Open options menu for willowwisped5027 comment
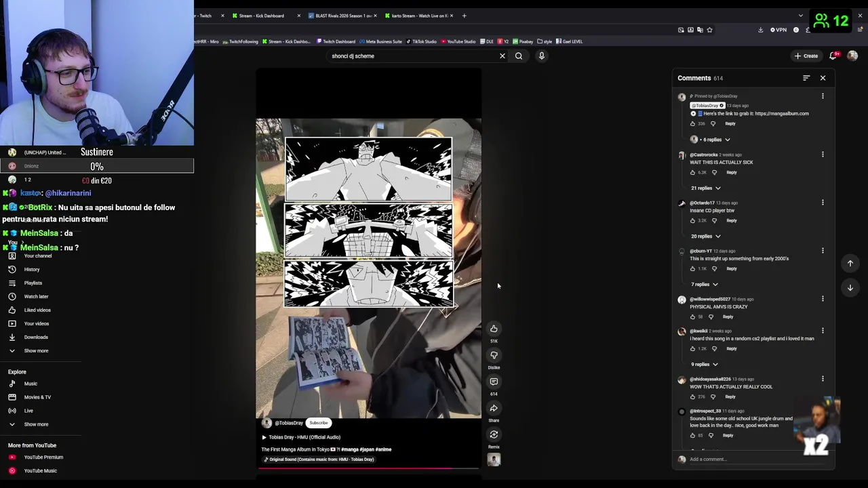Image resolution: width=868 pixels, height=488 pixels. point(823,299)
